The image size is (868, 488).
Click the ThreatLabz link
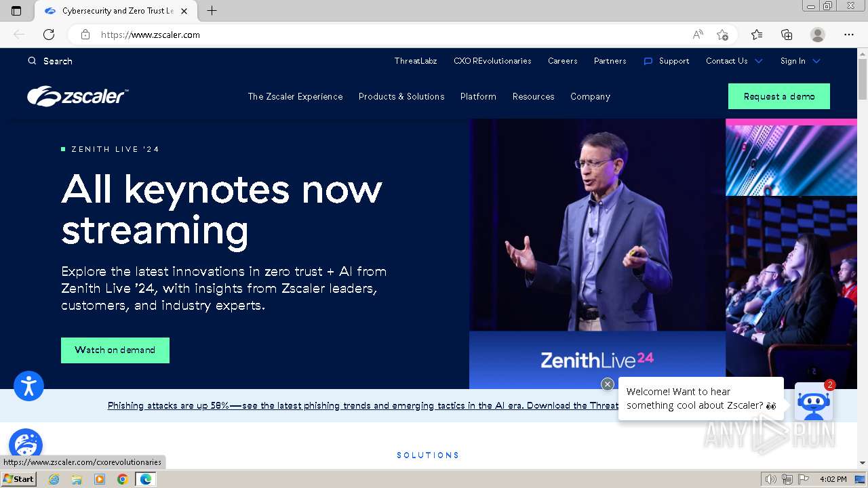click(416, 61)
